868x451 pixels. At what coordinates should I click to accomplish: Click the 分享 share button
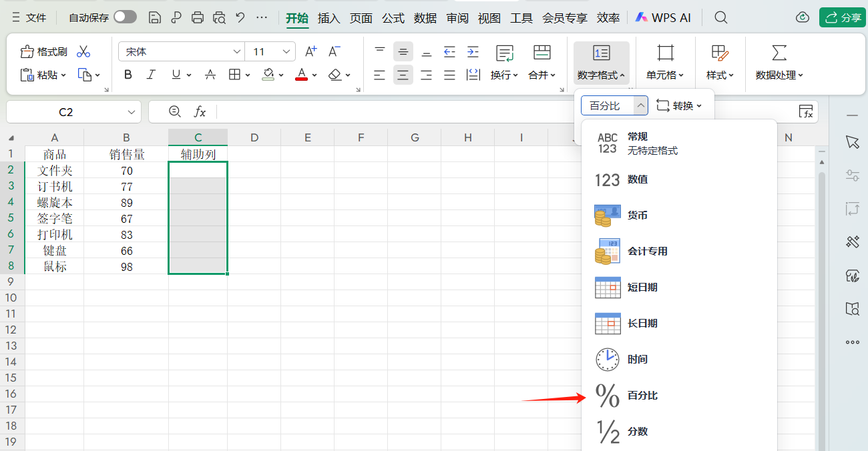click(x=842, y=18)
